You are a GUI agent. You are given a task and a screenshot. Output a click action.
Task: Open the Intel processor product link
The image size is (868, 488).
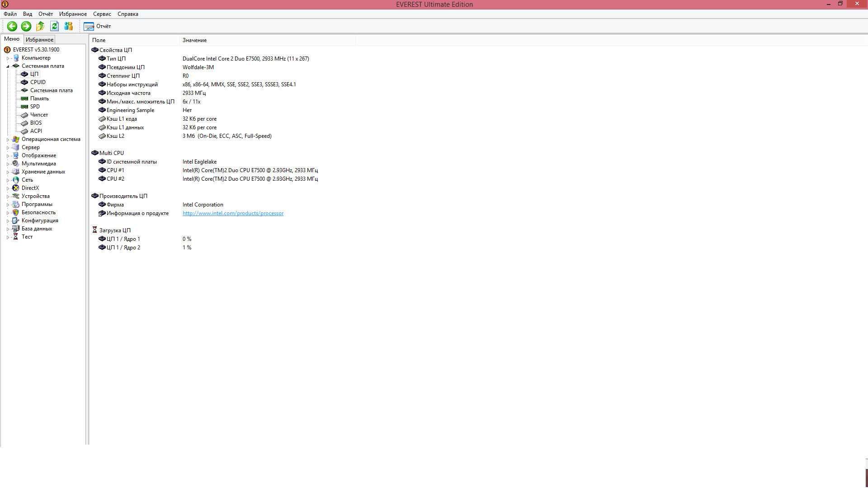(233, 213)
